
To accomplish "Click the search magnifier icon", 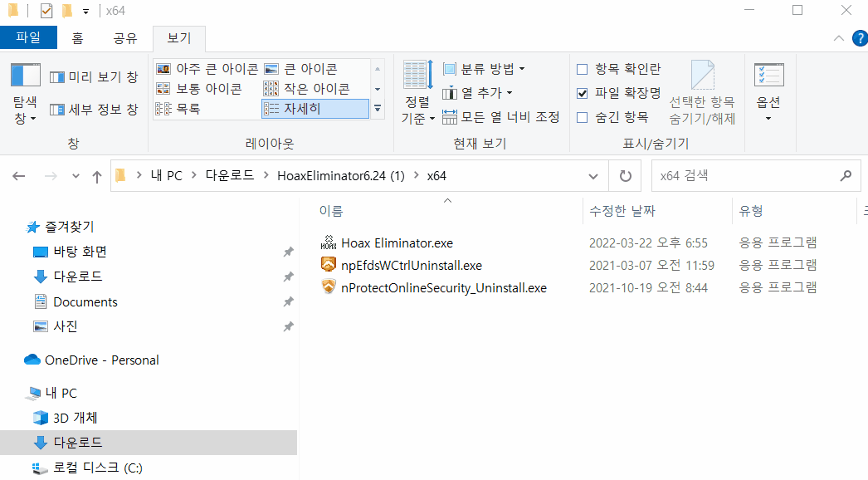I will coord(846,176).
